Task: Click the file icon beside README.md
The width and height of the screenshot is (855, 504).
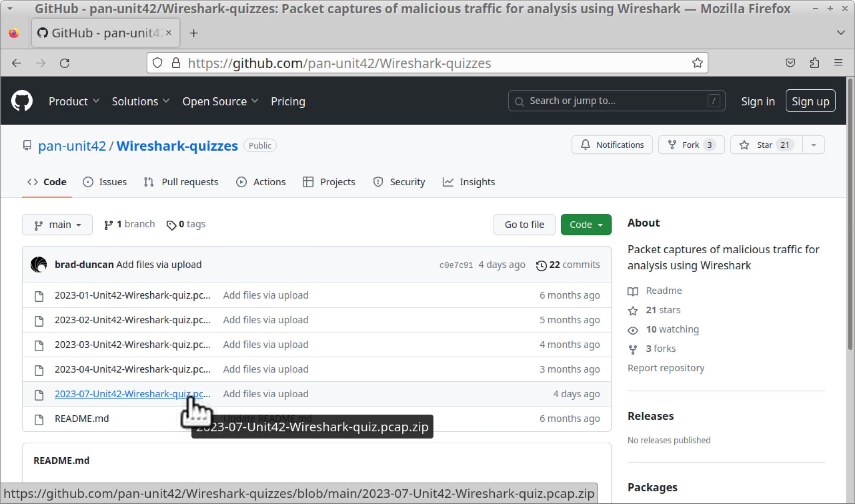Action: (39, 419)
